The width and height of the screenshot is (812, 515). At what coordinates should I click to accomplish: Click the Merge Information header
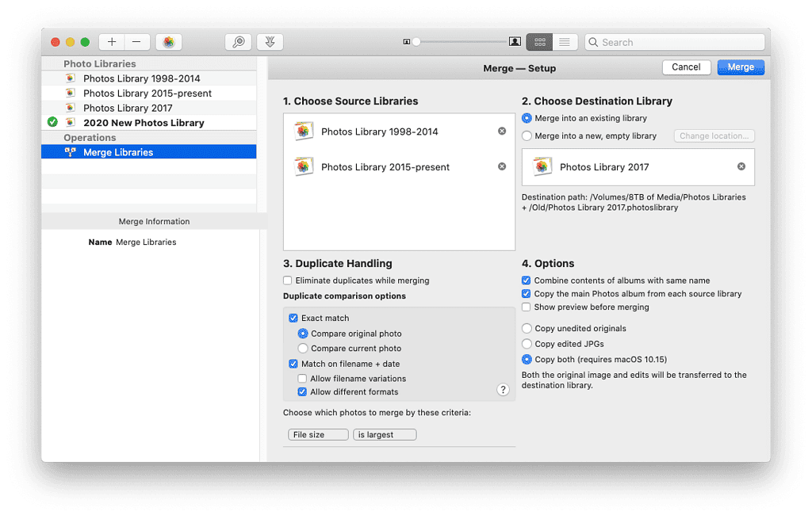click(x=155, y=221)
